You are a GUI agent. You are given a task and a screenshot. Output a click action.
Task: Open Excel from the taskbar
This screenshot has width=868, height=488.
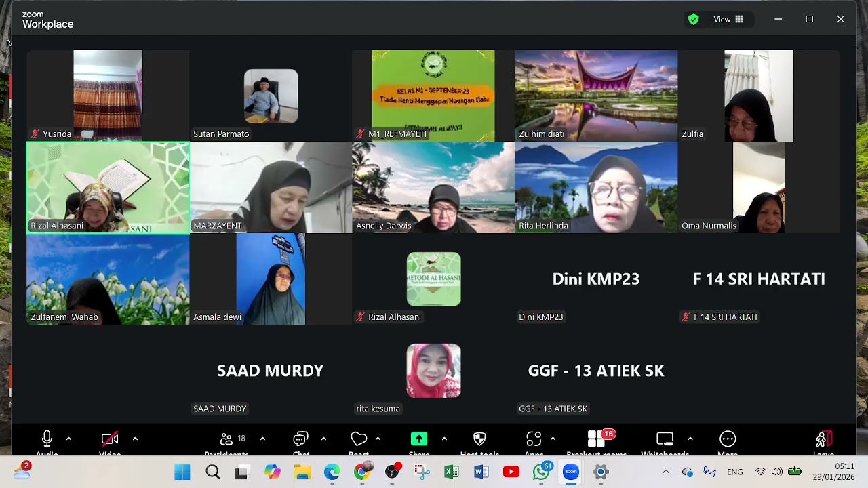452,472
